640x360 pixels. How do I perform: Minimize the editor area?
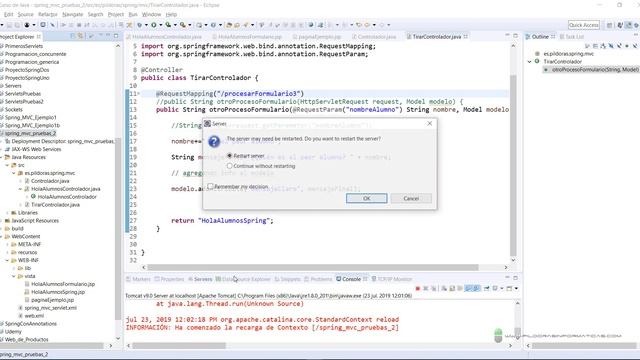pyautogui.click(x=507, y=36)
